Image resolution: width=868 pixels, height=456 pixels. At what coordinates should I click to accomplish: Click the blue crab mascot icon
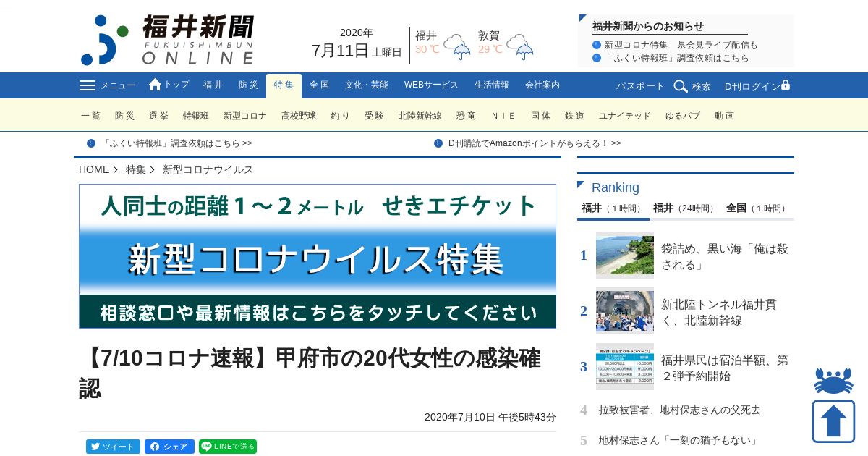tap(833, 381)
